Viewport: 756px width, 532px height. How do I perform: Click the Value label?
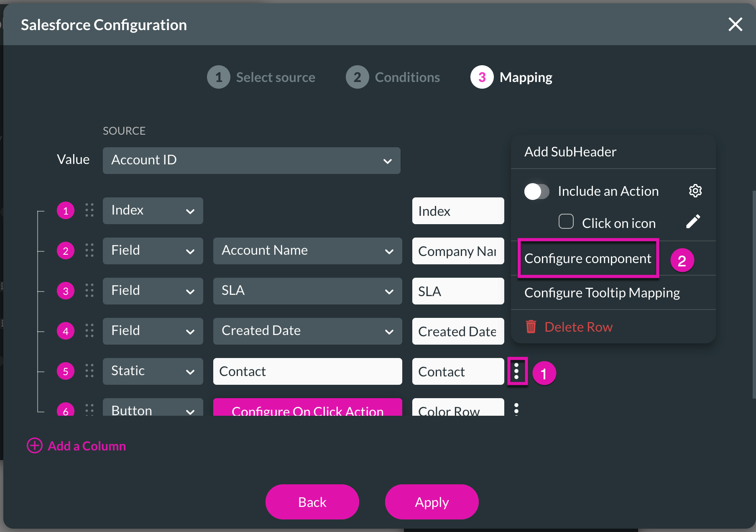73,159
